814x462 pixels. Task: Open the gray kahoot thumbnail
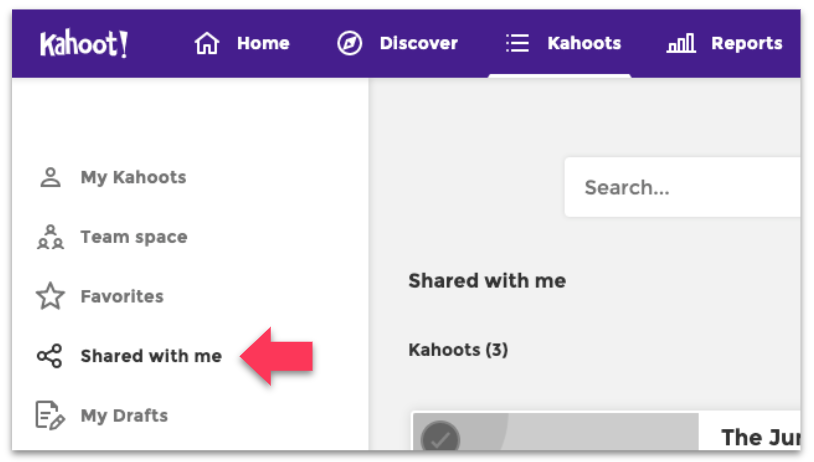(555, 432)
